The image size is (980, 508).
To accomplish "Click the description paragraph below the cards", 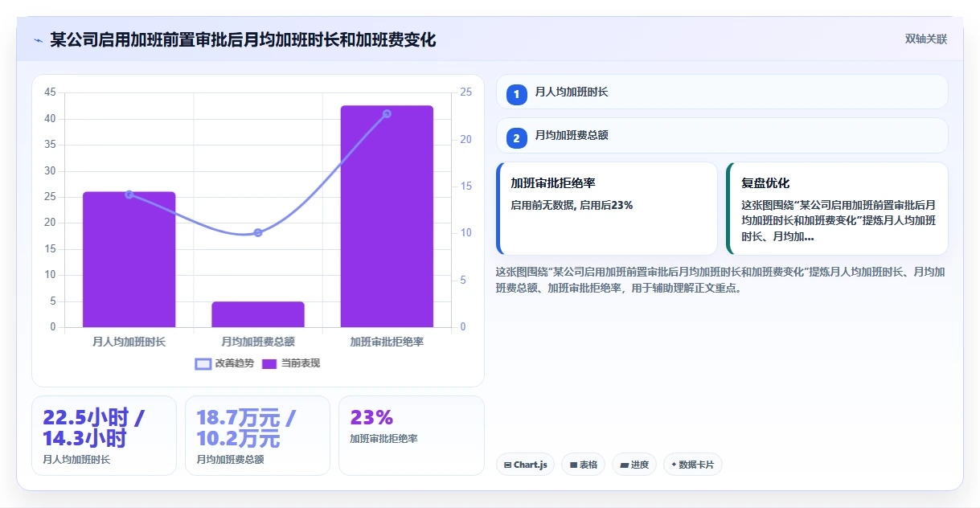I will 720,280.
